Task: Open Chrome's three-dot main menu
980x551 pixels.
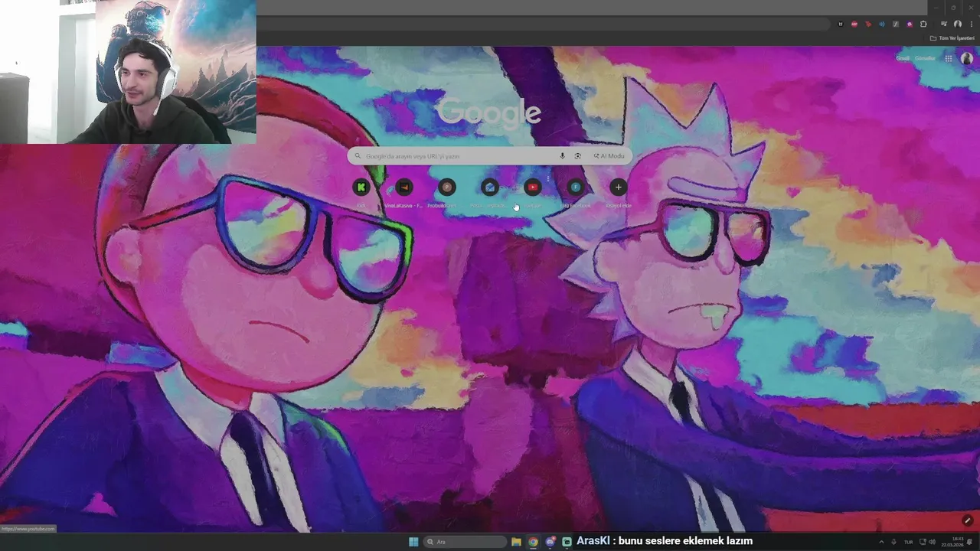Action: [x=972, y=24]
